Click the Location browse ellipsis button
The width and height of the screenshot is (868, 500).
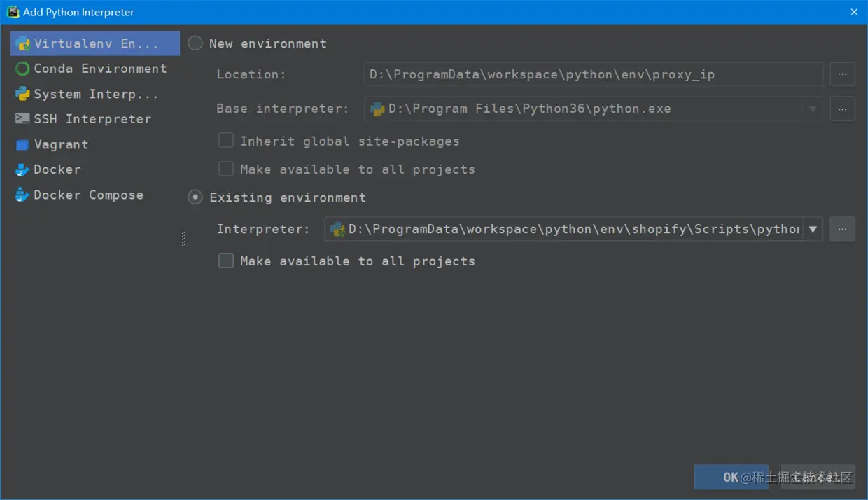point(842,74)
